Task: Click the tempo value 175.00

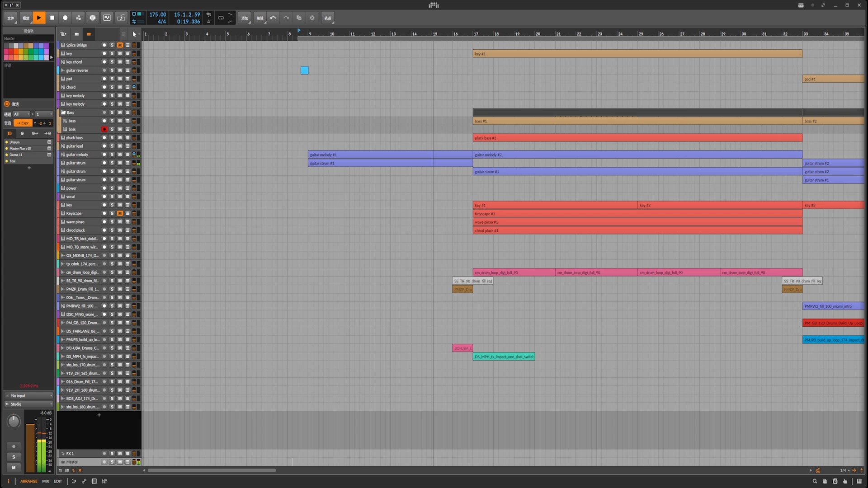Action: (158, 14)
